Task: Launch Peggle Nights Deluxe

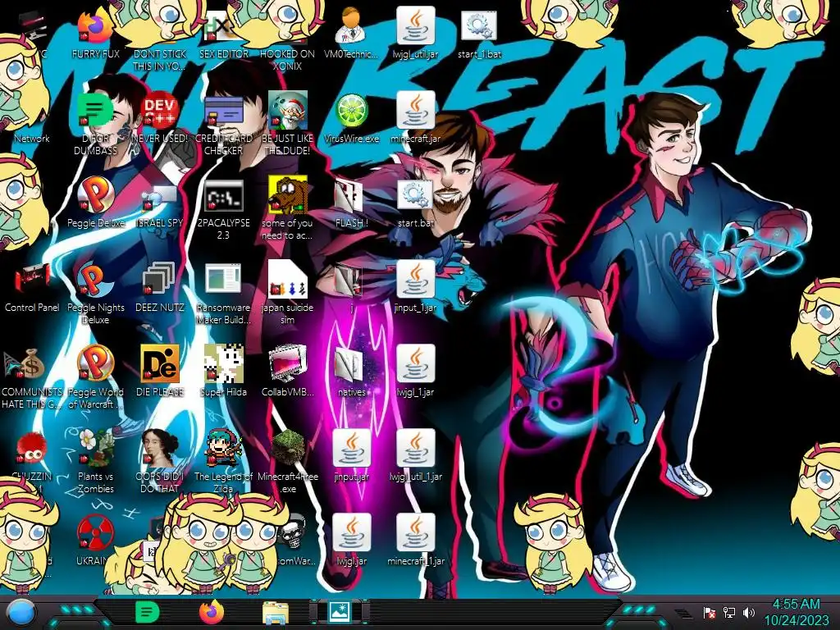Action: coord(95,280)
